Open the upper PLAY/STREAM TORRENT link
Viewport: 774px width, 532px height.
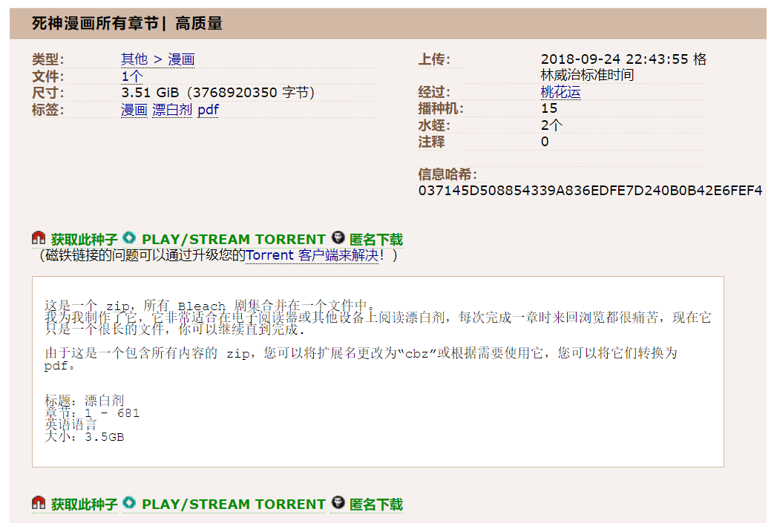(x=234, y=240)
